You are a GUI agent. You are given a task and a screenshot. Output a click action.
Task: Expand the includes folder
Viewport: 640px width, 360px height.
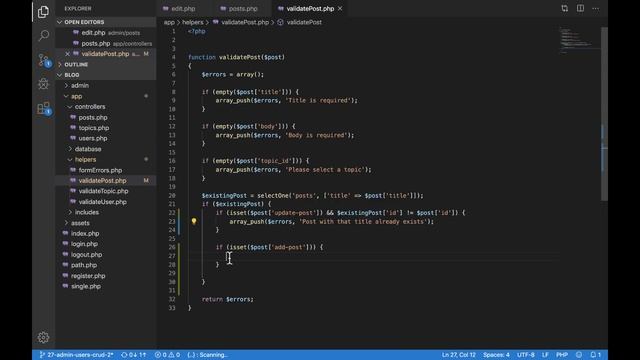pos(105,212)
